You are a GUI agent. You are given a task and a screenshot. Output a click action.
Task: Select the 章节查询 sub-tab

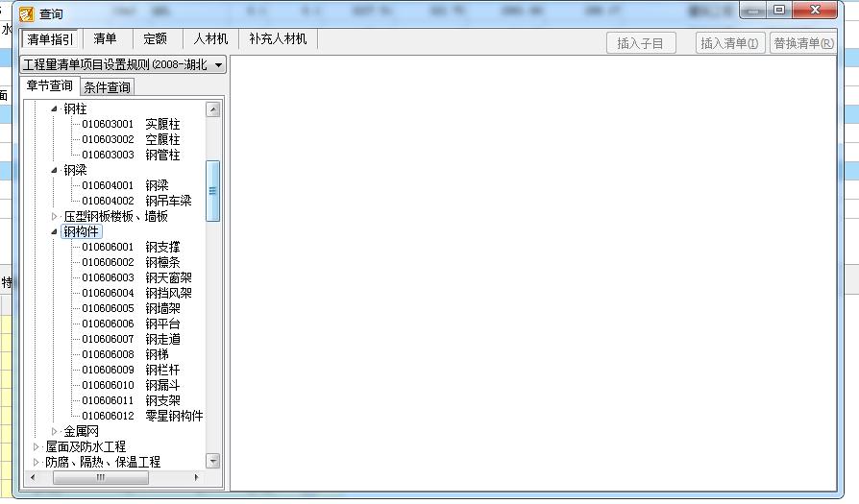pyautogui.click(x=50, y=85)
